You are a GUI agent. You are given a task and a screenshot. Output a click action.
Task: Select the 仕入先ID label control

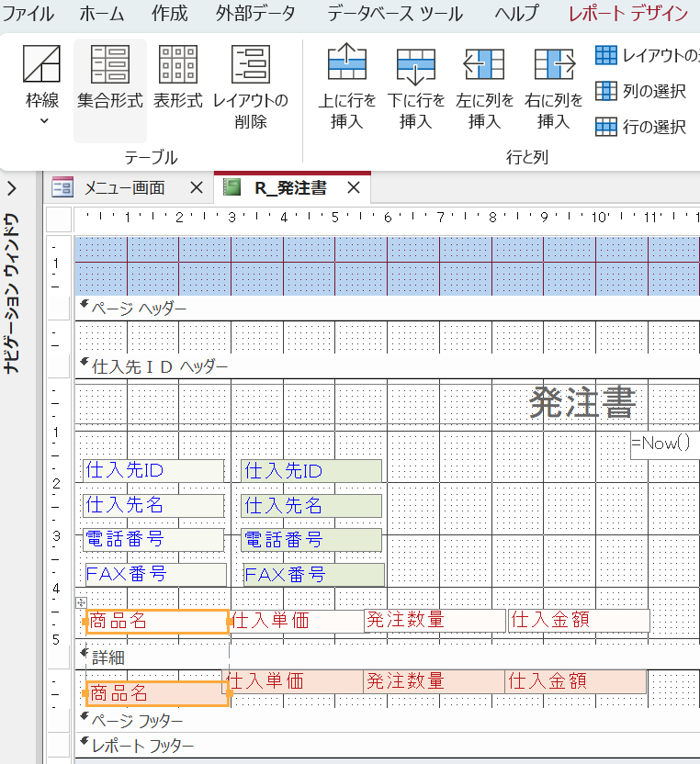[153, 471]
